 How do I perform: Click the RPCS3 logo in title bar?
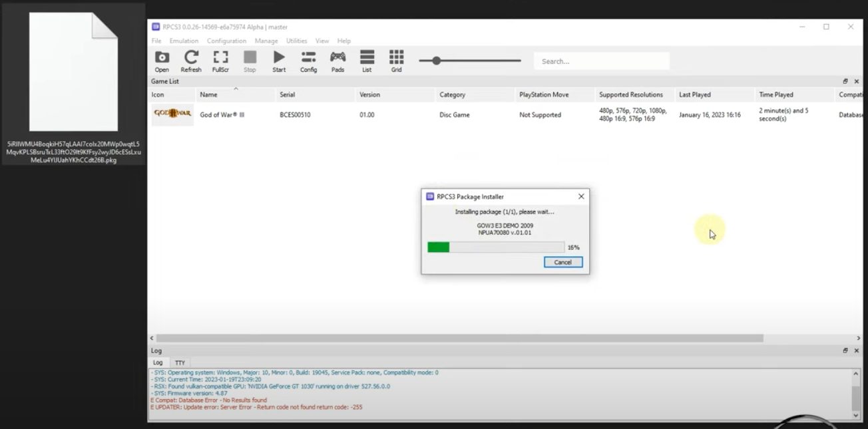tap(156, 27)
